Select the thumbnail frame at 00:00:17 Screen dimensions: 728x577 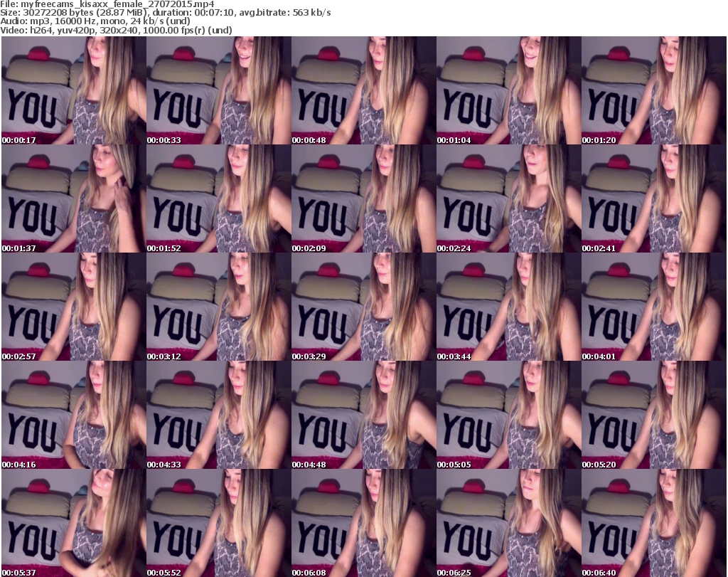(x=74, y=90)
